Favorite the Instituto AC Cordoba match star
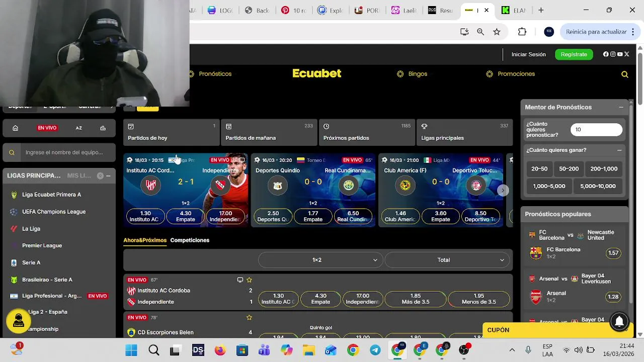644x362 pixels. (x=249, y=280)
